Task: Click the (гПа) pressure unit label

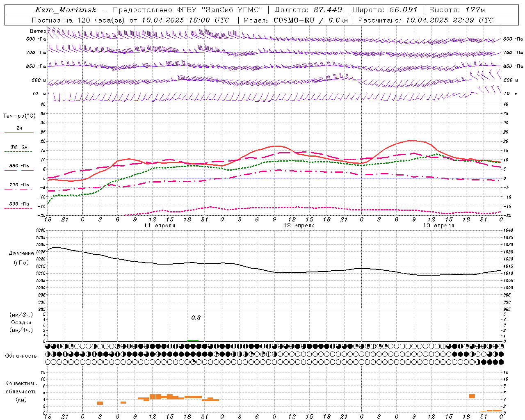Action: [x=21, y=262]
